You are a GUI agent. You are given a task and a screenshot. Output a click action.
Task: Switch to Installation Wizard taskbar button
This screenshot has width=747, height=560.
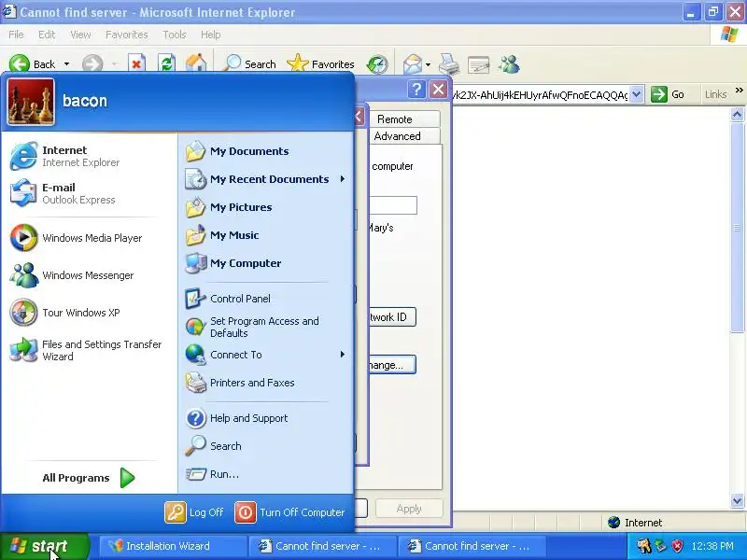point(174,546)
